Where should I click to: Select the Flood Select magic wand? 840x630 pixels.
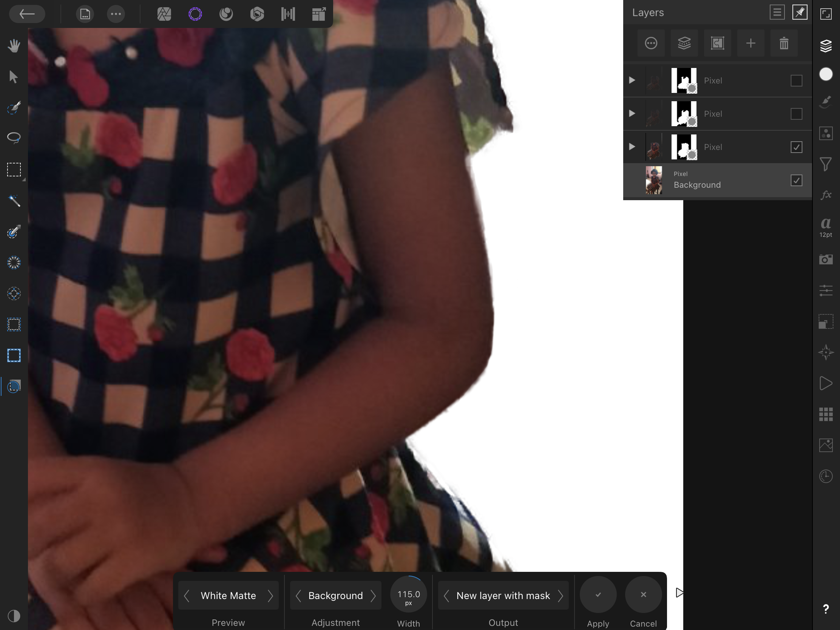tap(14, 201)
